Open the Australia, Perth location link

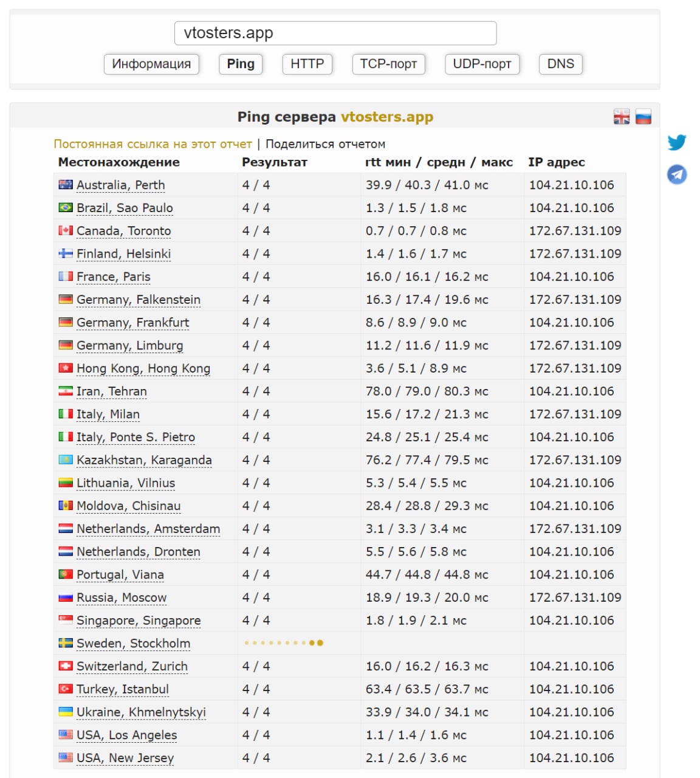tap(120, 185)
